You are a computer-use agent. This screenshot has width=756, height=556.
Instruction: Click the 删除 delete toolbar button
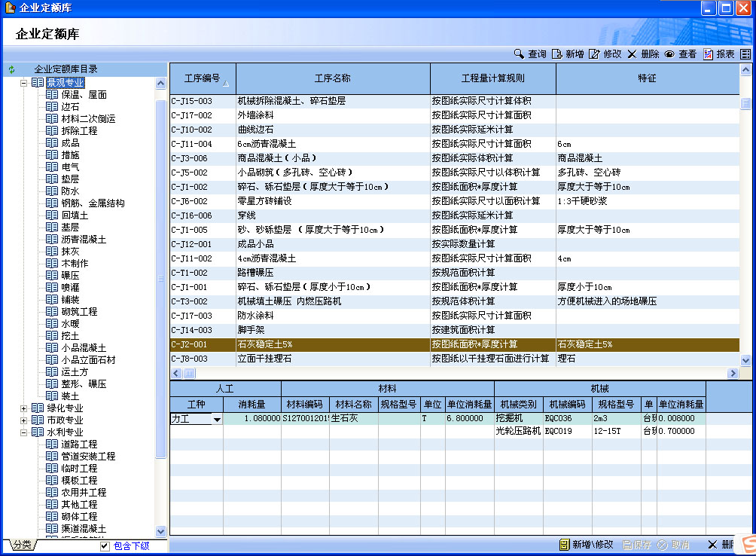pyautogui.click(x=643, y=54)
